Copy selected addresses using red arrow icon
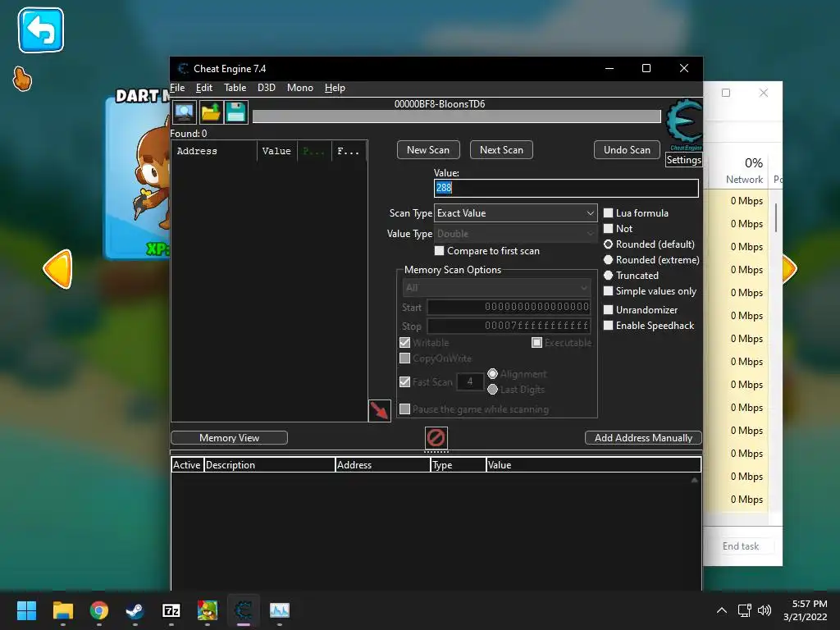The image size is (840, 630). 379,411
